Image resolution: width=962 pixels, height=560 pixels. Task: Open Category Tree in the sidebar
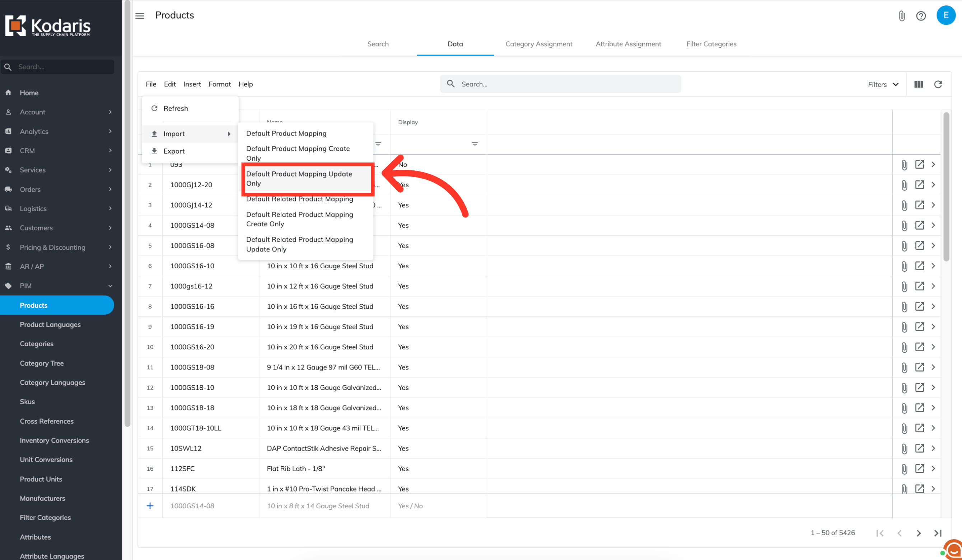pyautogui.click(x=42, y=363)
